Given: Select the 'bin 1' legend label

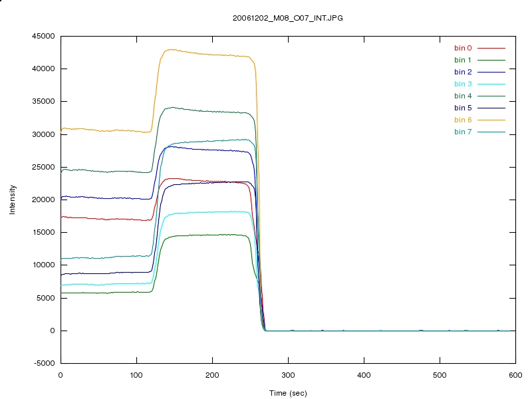Looking at the screenshot, I should tap(463, 60).
